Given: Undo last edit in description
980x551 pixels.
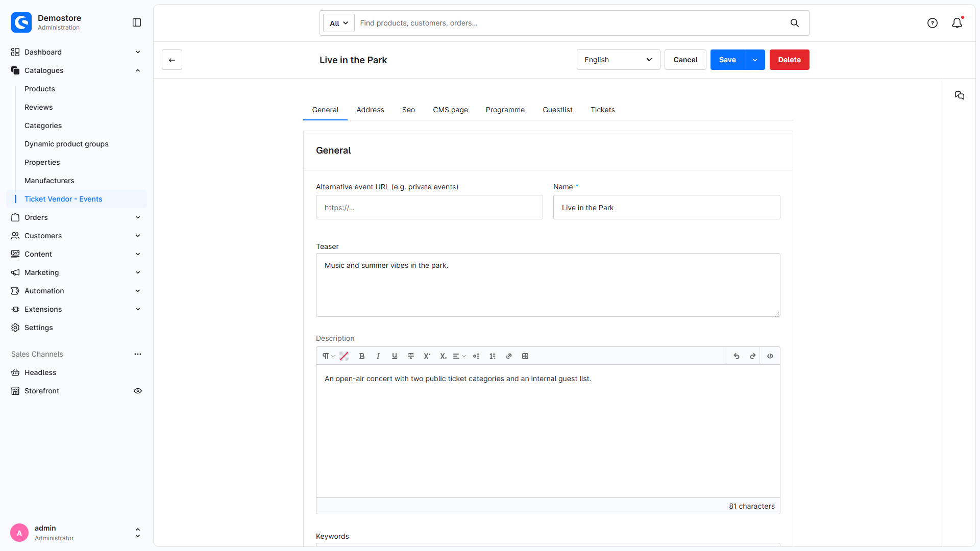Looking at the screenshot, I should [x=737, y=356].
